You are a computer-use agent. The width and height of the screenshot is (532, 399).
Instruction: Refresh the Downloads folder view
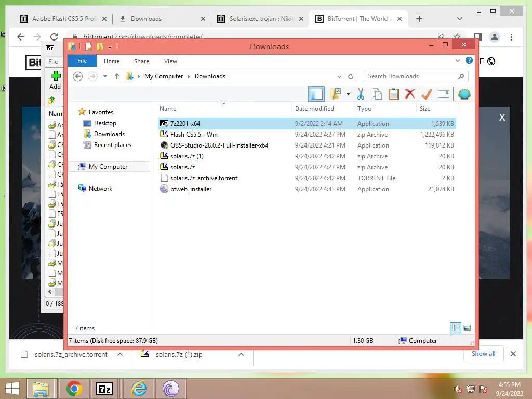[351, 76]
